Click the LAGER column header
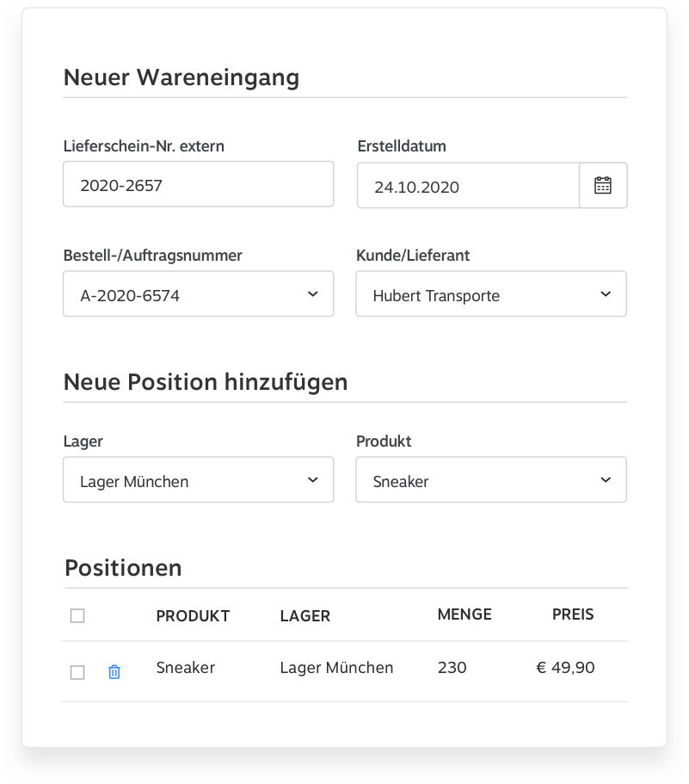 305,616
